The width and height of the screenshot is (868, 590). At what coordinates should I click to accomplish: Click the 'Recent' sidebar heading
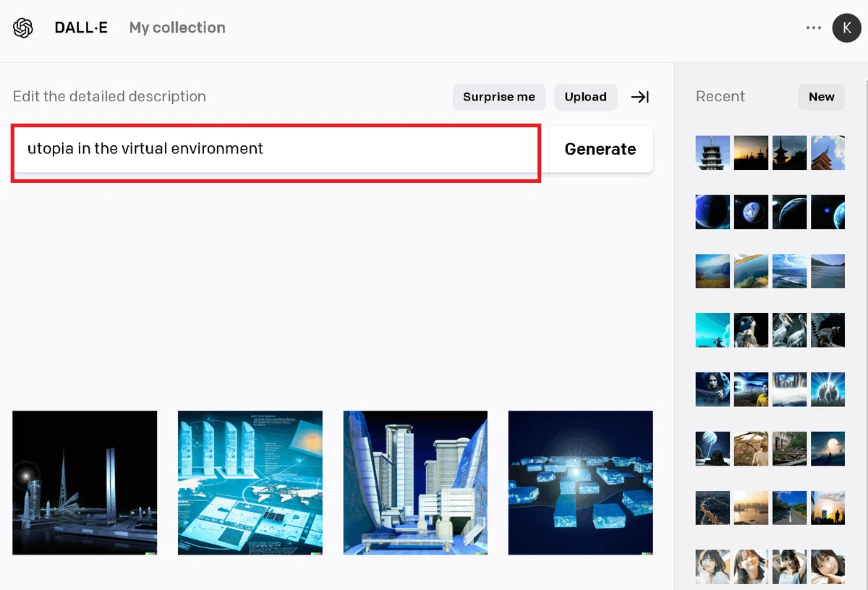pos(720,97)
